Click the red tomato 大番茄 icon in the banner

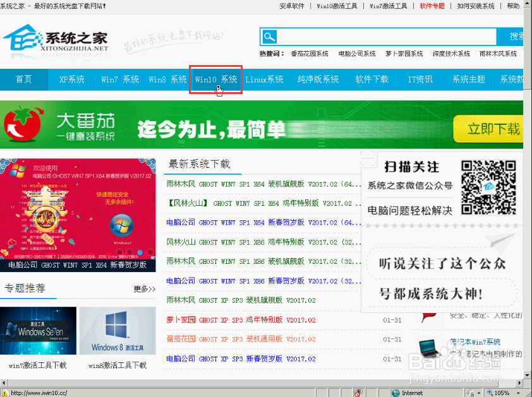click(24, 124)
